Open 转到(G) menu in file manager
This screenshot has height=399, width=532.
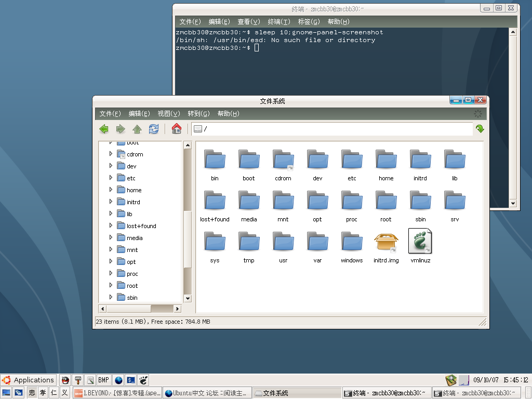[x=198, y=114]
